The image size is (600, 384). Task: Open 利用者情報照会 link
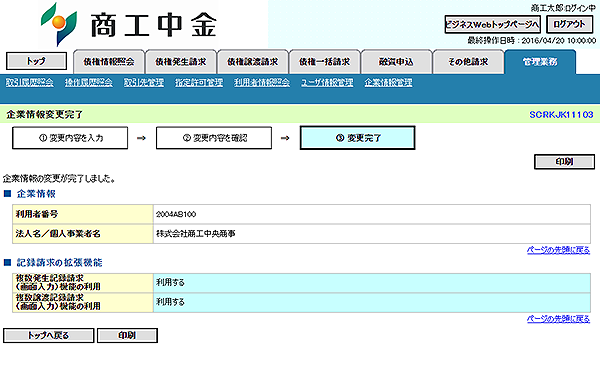click(262, 83)
